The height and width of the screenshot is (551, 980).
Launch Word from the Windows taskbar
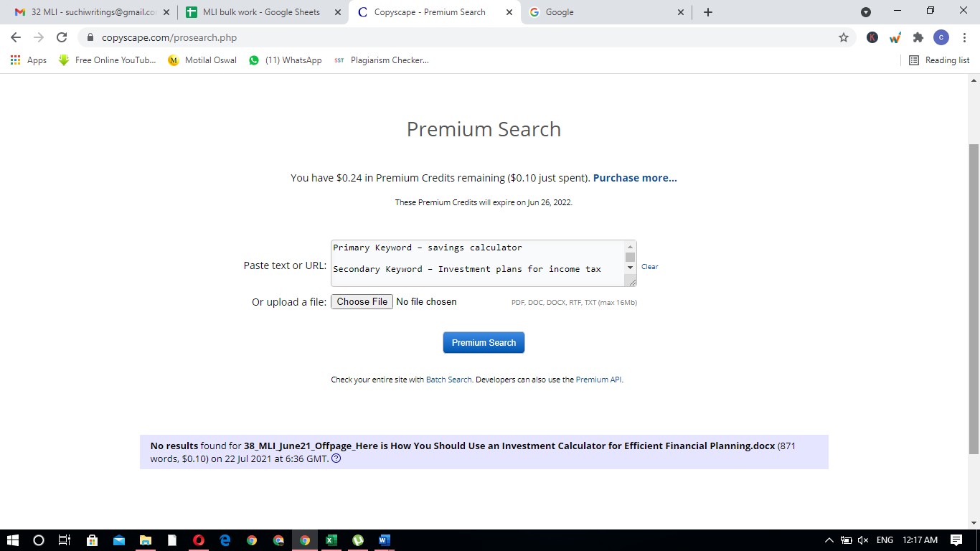pos(384,540)
